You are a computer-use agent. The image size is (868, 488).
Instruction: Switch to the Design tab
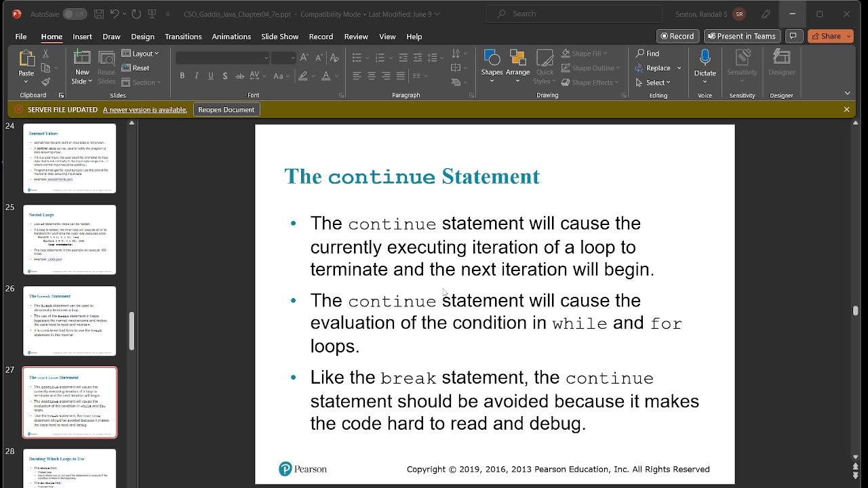(142, 37)
